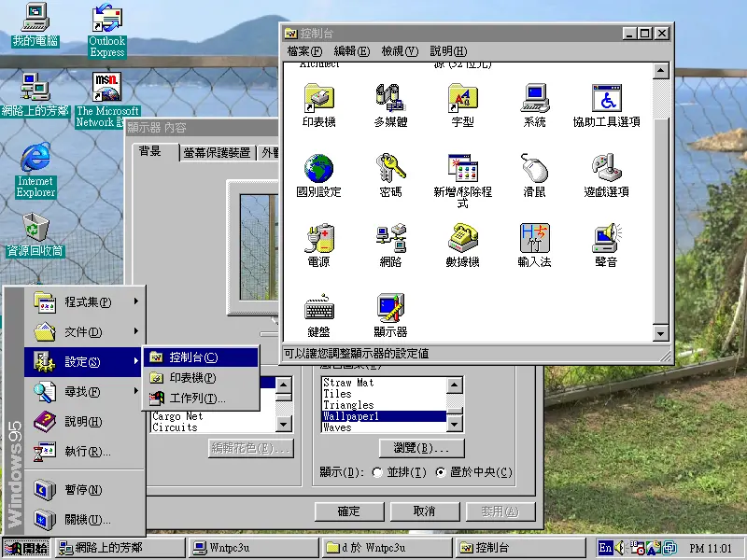Viewport: 747px width, 560px height.
Task: Expand the 程式集(P) submenu in Start menu
Action: tap(84, 301)
